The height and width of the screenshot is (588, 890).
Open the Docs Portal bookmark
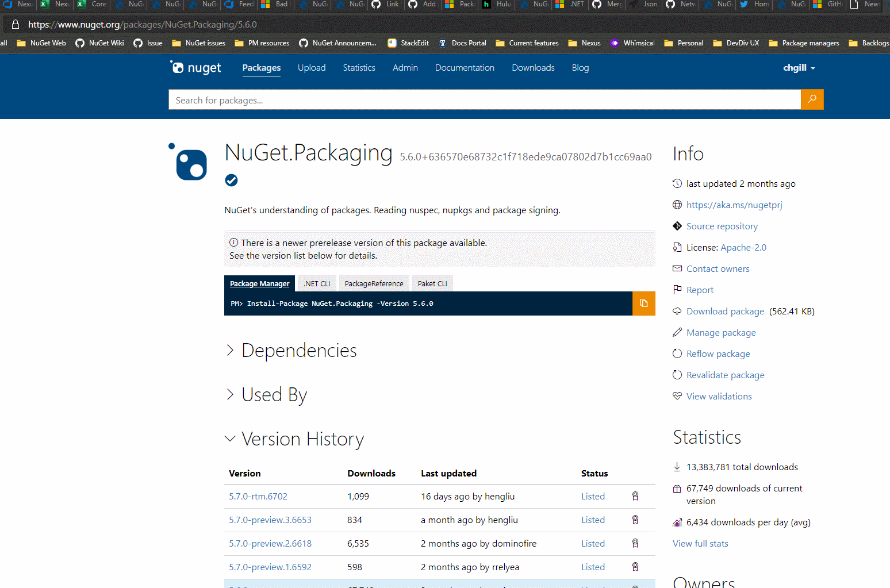[463, 43]
